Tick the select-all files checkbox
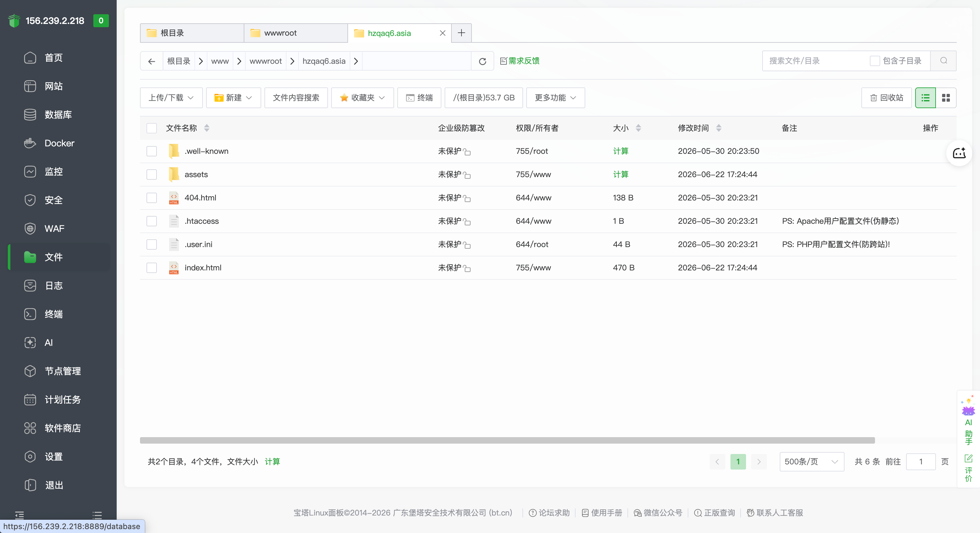 pyautogui.click(x=151, y=128)
